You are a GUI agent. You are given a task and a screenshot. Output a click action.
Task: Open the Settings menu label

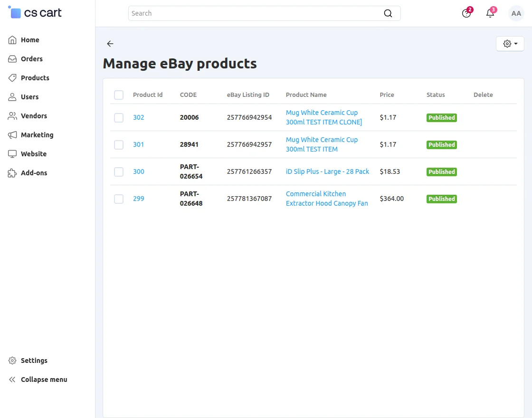click(x=34, y=361)
